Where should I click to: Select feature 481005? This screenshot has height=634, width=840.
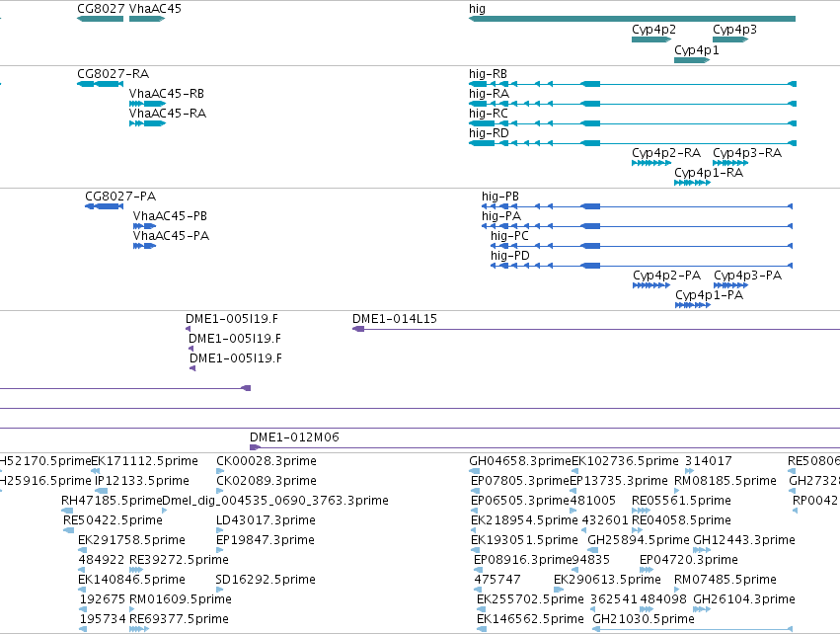tap(592, 501)
